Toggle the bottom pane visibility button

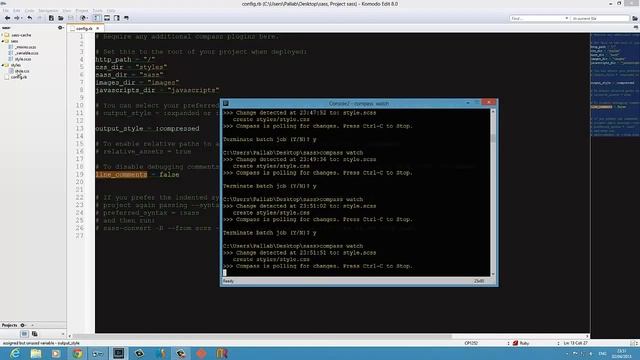coord(107,18)
